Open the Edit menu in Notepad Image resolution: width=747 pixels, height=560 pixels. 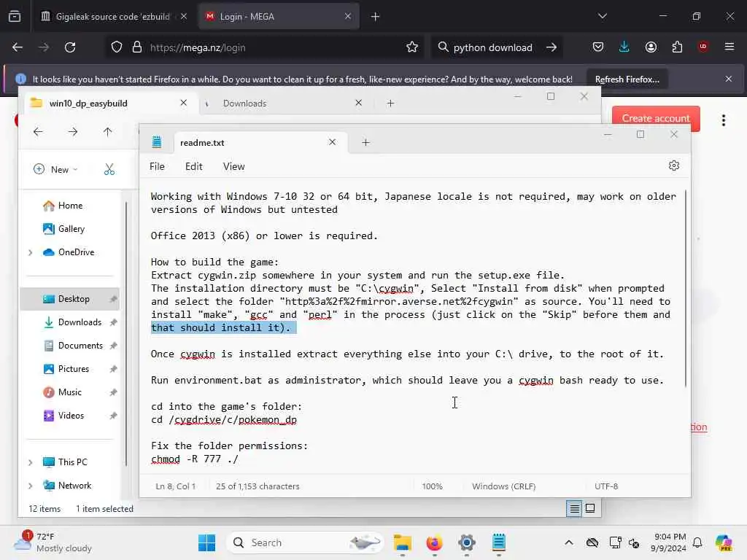pos(193,166)
